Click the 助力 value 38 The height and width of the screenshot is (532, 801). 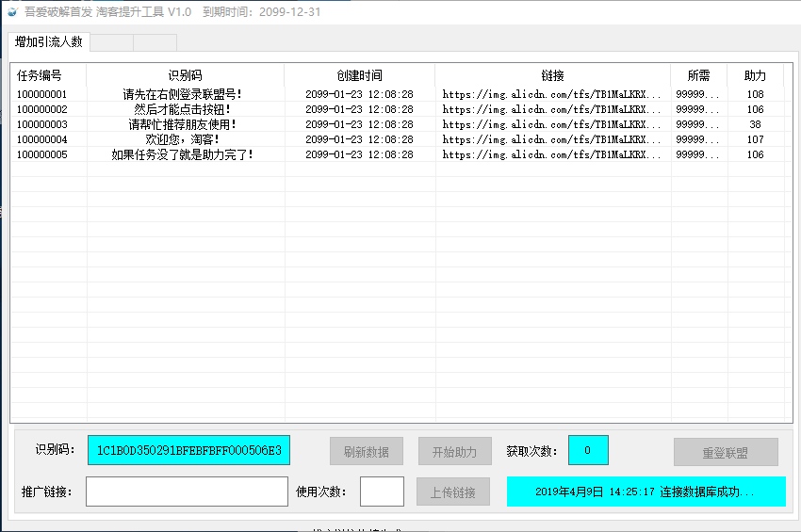(755, 124)
